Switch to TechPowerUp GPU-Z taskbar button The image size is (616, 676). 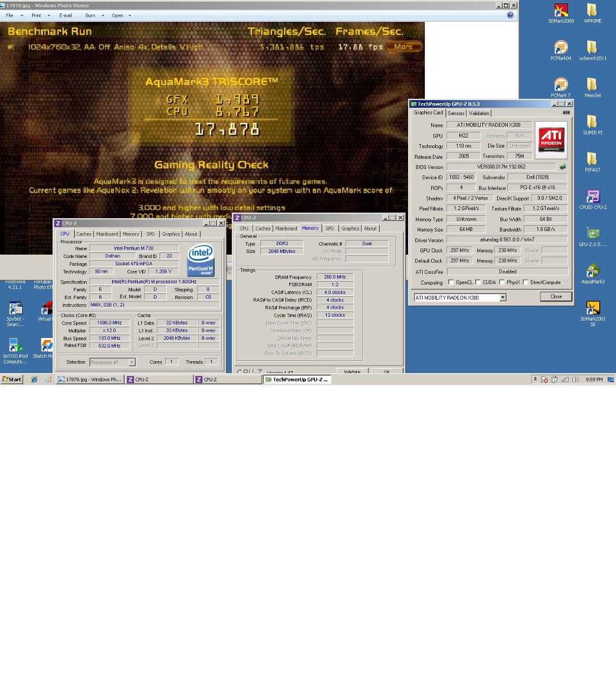pyautogui.click(x=296, y=380)
